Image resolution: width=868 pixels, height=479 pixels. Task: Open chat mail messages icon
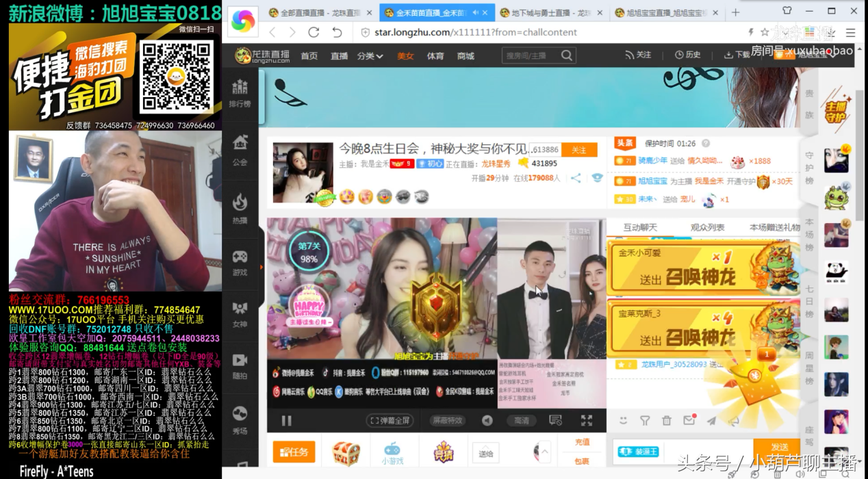click(689, 420)
